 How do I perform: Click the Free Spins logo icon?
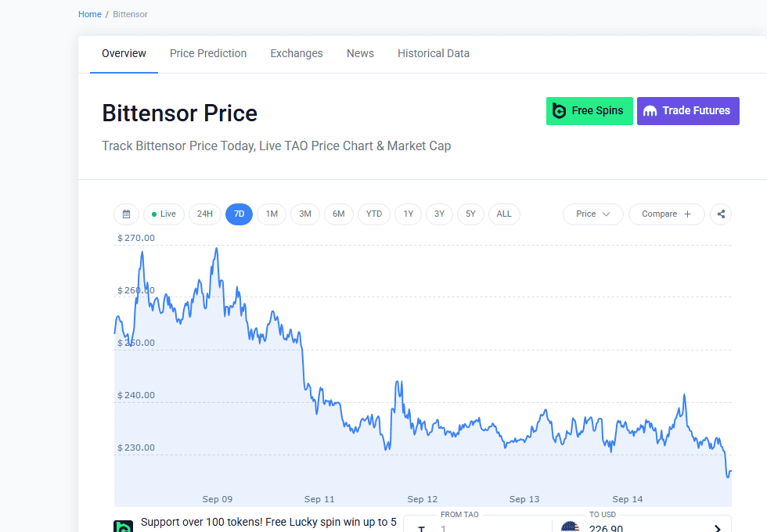pyautogui.click(x=559, y=111)
